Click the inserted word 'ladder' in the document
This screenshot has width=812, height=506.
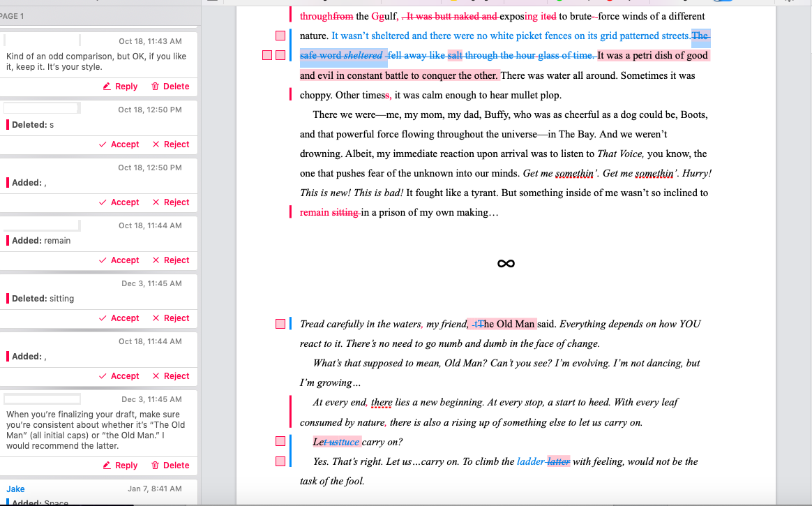(x=531, y=461)
